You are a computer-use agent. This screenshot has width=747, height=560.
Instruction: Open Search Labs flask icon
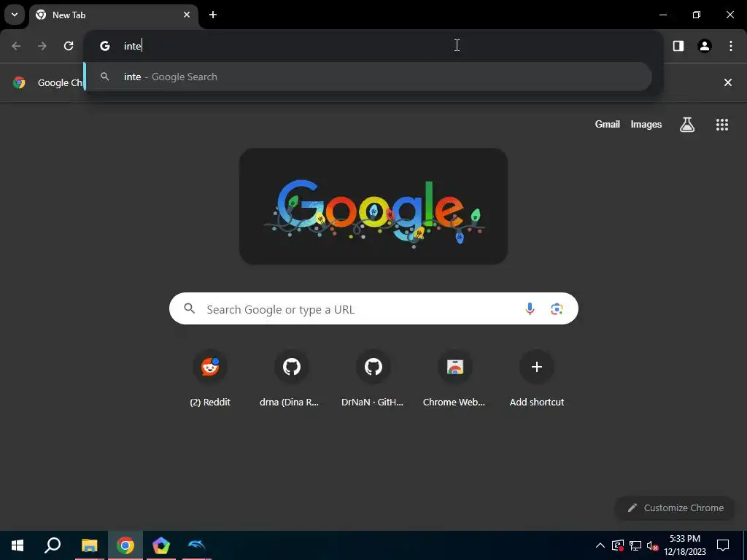click(687, 124)
